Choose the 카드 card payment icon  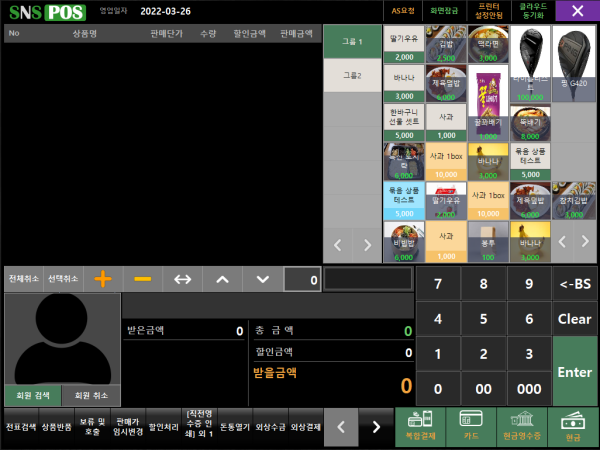point(470,425)
